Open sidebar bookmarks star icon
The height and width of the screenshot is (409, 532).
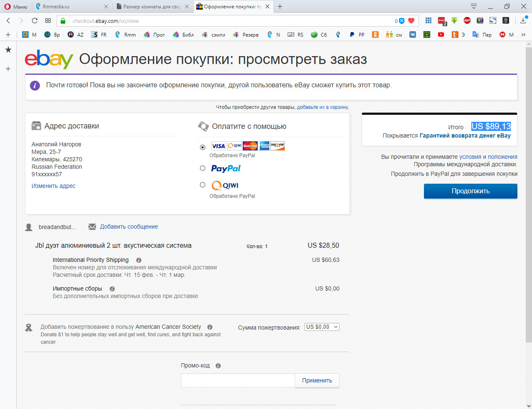click(8, 50)
